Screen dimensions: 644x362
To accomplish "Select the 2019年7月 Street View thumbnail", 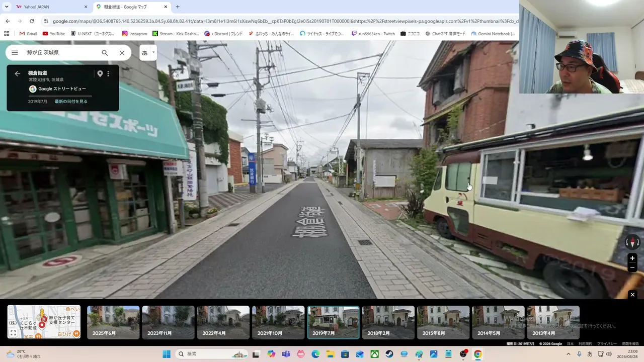I will (x=334, y=322).
